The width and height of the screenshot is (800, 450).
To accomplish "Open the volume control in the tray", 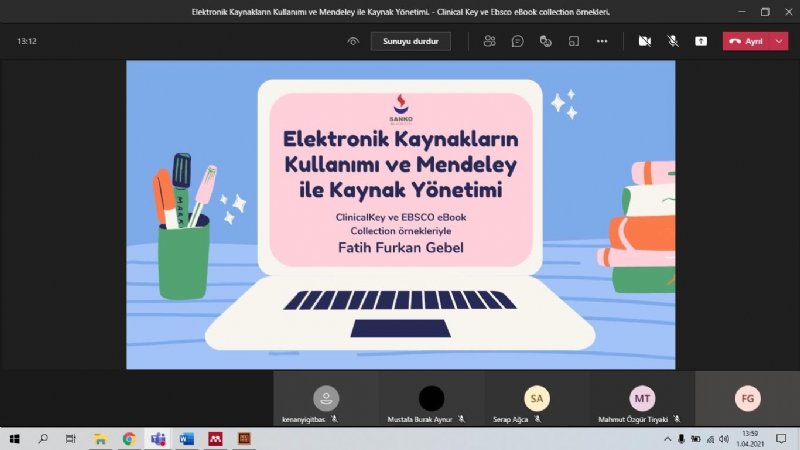I will tap(724, 439).
